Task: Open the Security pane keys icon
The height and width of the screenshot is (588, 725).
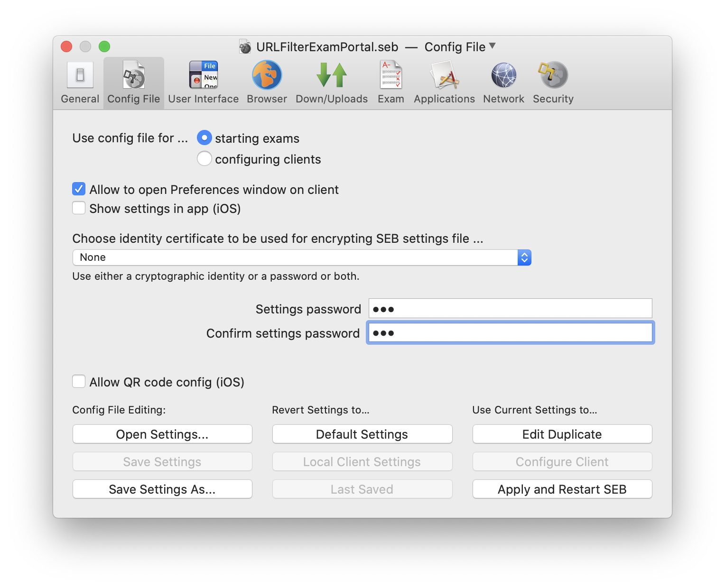Action: (553, 75)
